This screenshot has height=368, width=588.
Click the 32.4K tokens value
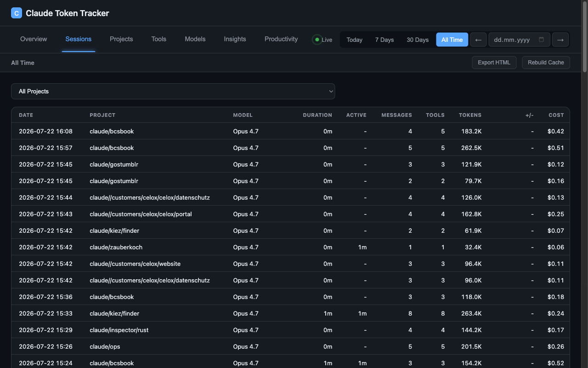[x=473, y=247]
